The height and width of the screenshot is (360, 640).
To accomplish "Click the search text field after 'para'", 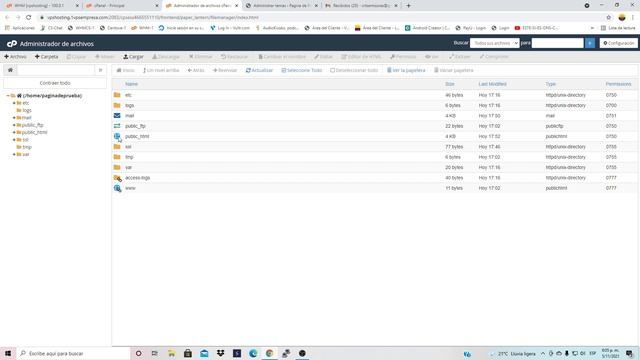I will [558, 43].
